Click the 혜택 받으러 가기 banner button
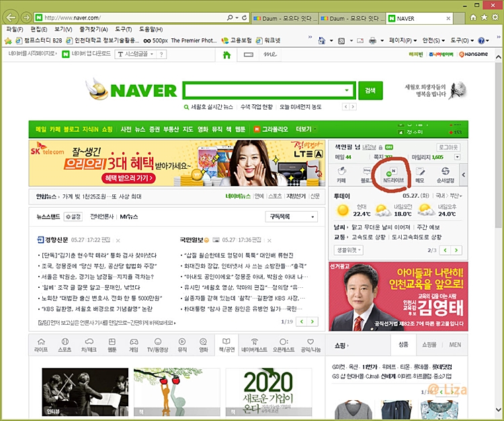The width and height of the screenshot is (504, 421). click(x=129, y=178)
